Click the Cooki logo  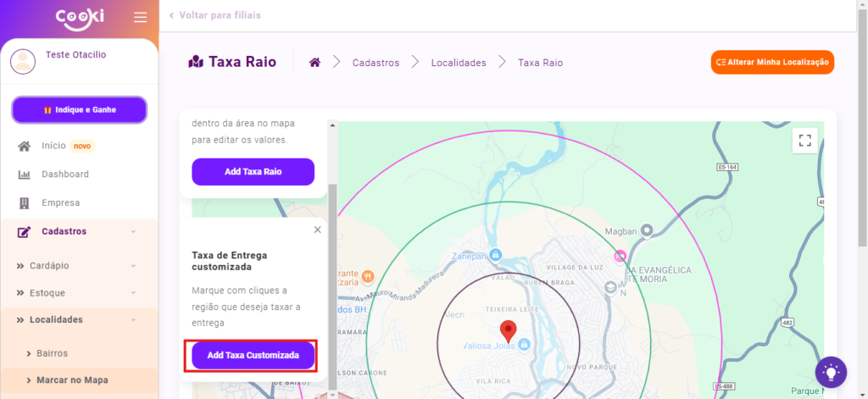[79, 17]
